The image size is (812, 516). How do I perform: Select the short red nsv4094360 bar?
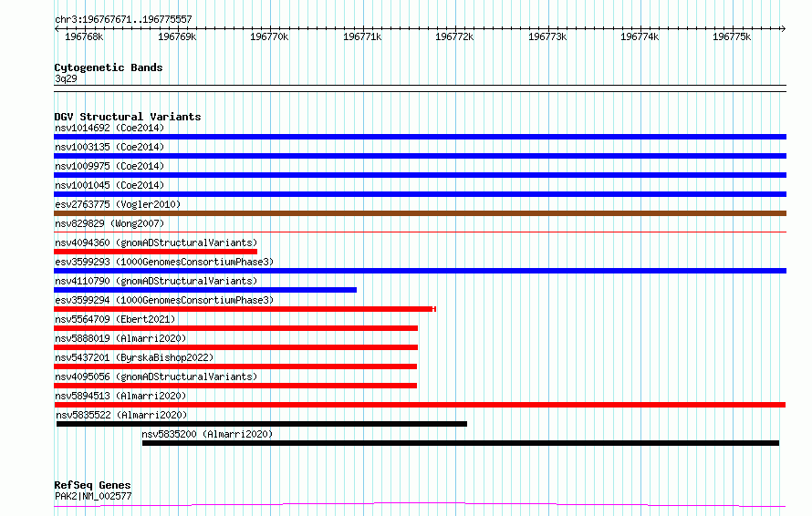tap(155, 252)
